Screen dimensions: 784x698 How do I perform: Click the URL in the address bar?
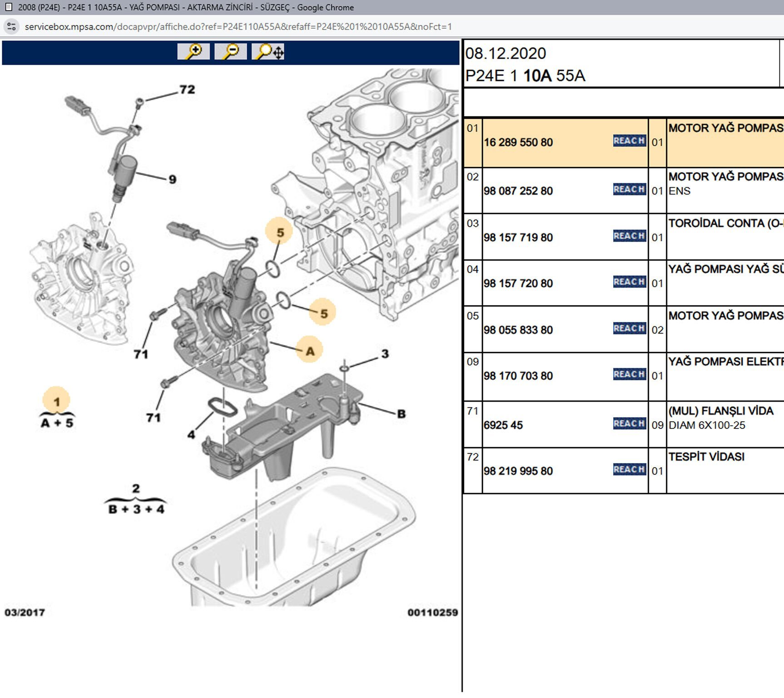[x=238, y=27]
